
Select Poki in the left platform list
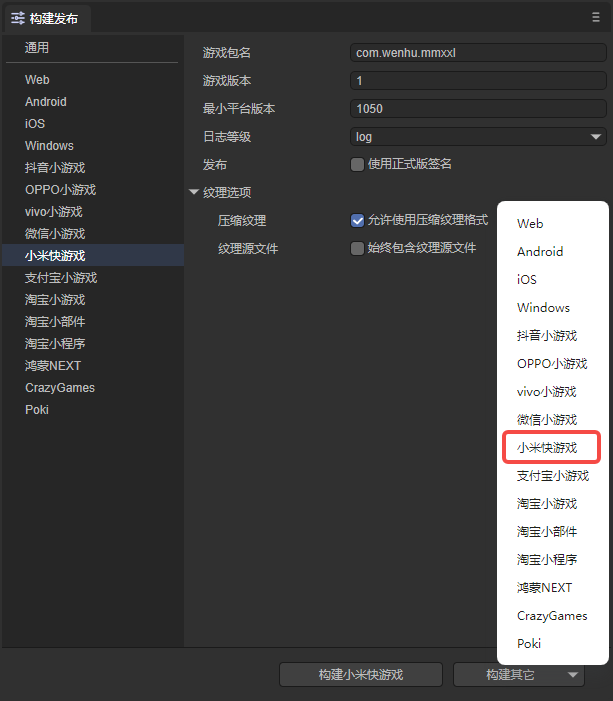[37, 410]
